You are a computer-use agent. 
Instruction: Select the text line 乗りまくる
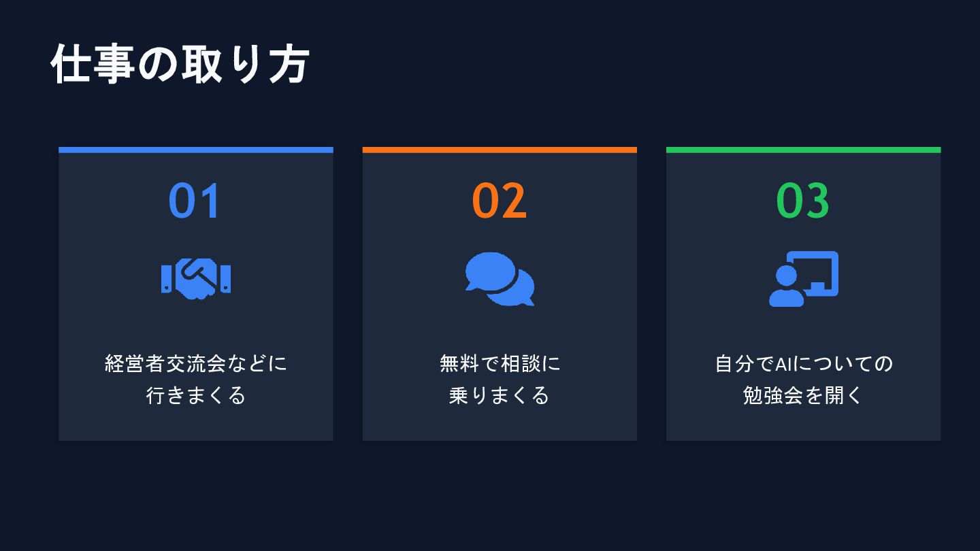pos(500,395)
